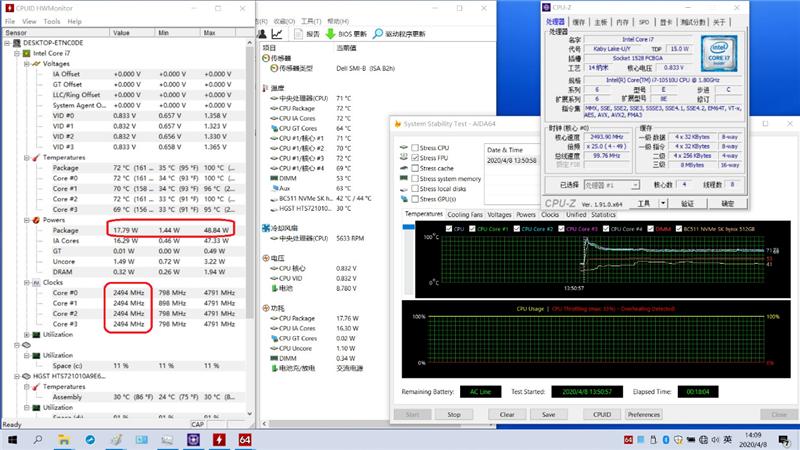Click the Stop button in Stability Test
The image size is (800, 450).
pyautogui.click(x=454, y=414)
